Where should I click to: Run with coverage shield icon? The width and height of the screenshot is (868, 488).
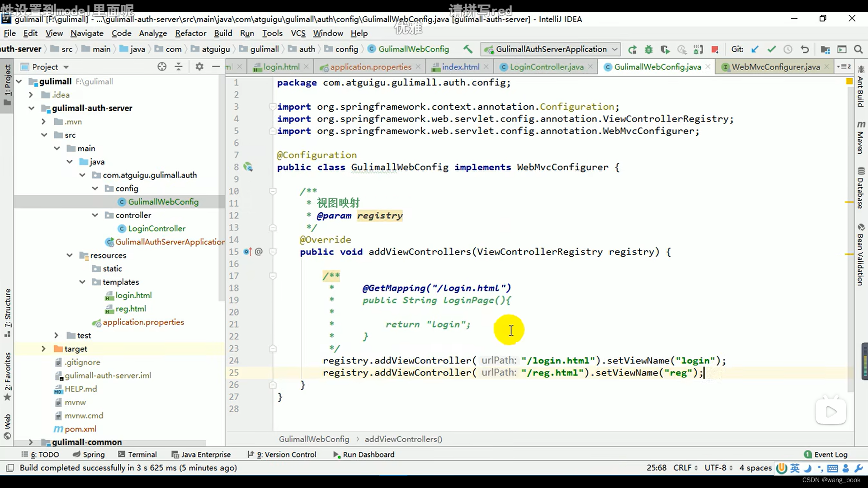point(665,49)
